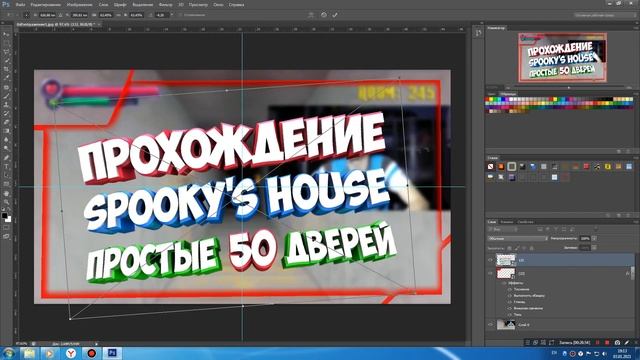Click the Layers panel scrollbar
The width and height of the screenshot is (640, 360).
(633, 273)
